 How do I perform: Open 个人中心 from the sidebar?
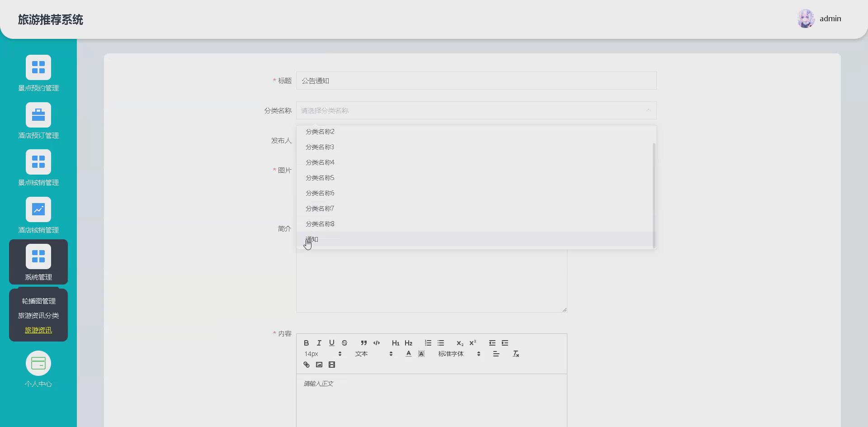pos(38,369)
